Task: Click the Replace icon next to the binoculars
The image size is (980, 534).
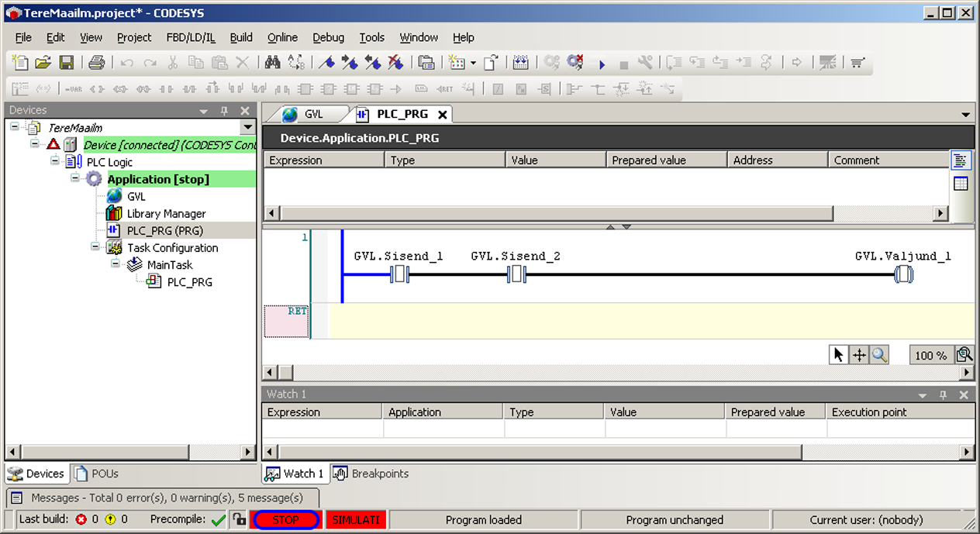Action: pyautogui.click(x=295, y=63)
